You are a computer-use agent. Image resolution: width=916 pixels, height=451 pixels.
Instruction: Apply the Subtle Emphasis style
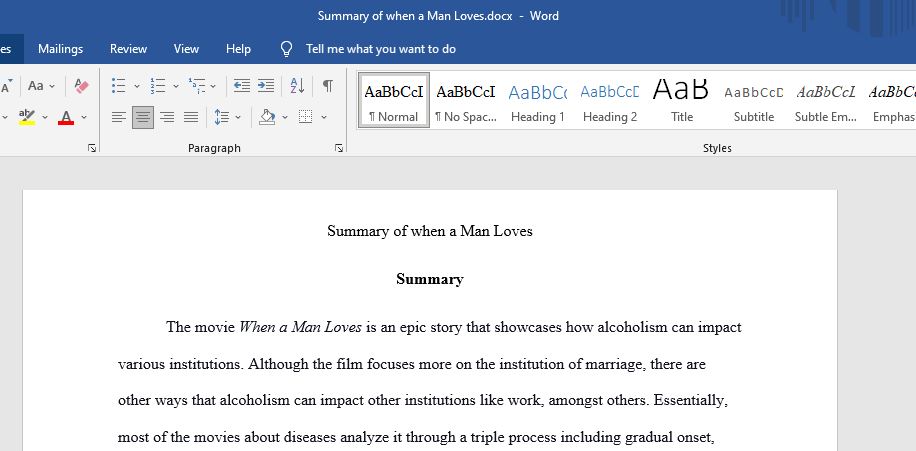click(826, 100)
